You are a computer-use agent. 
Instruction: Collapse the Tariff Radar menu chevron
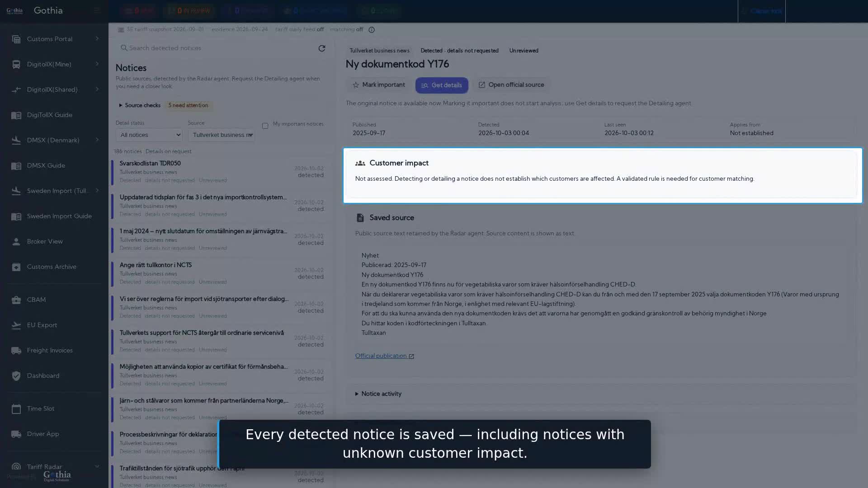click(97, 466)
